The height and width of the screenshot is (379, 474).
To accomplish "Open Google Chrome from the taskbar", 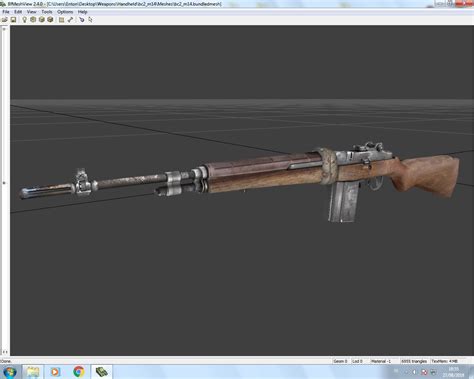I will tap(79, 372).
